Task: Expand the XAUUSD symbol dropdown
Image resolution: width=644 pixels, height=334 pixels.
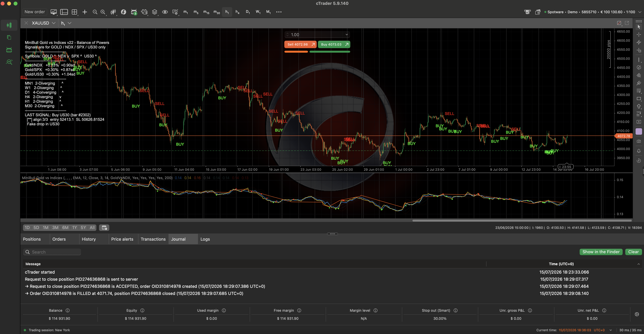Action: [54, 23]
